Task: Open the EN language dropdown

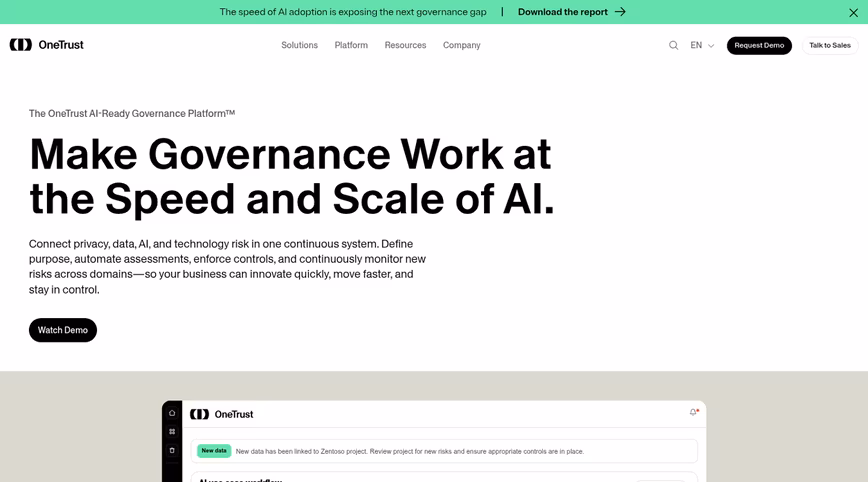Action: tap(702, 45)
